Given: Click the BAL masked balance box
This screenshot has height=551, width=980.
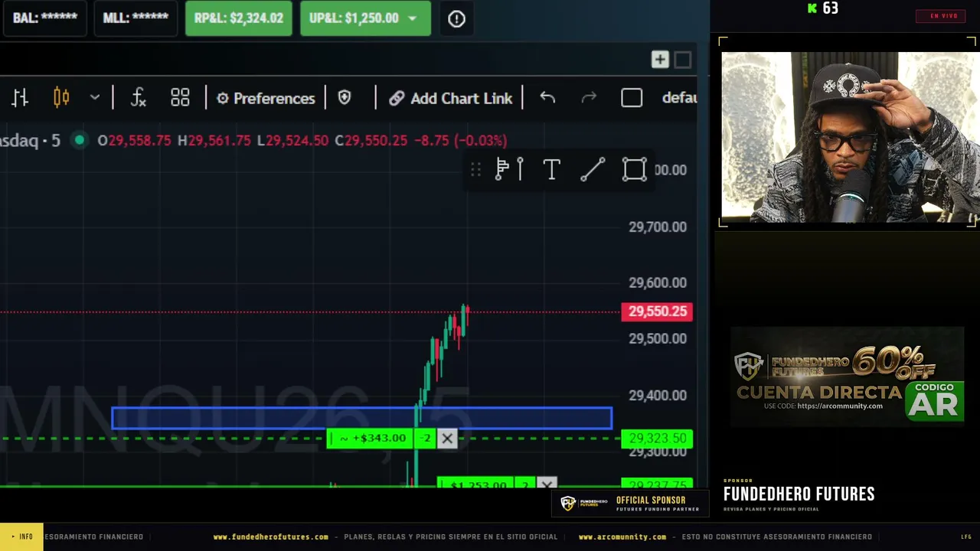Looking at the screenshot, I should (x=44, y=18).
